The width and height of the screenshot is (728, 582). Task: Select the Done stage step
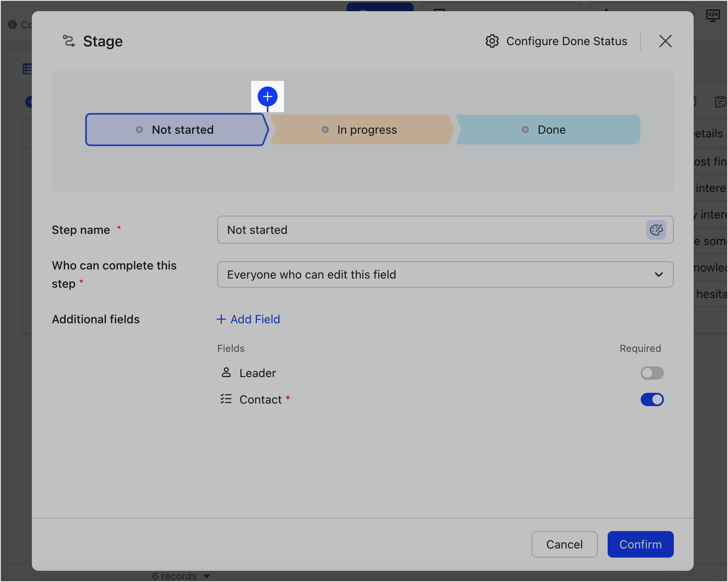(548, 130)
